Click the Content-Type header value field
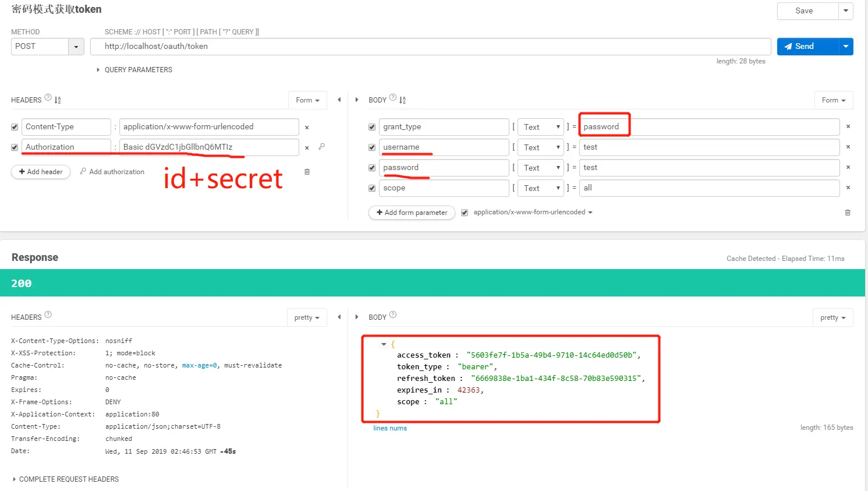Viewport: 868px width, 491px height. (x=209, y=127)
